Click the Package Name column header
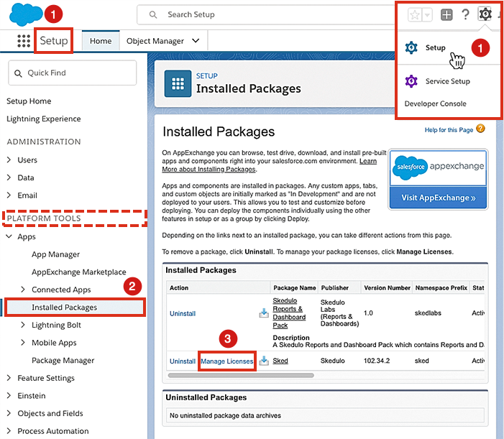 295,287
